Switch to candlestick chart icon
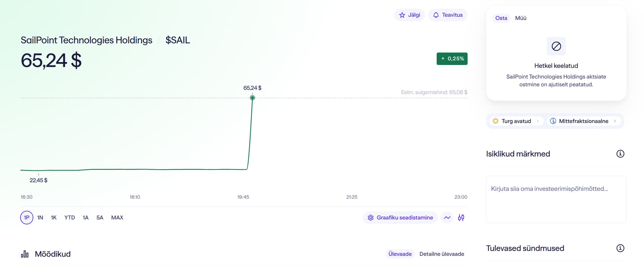Screen dimensions: 644x272 [x=461, y=218]
